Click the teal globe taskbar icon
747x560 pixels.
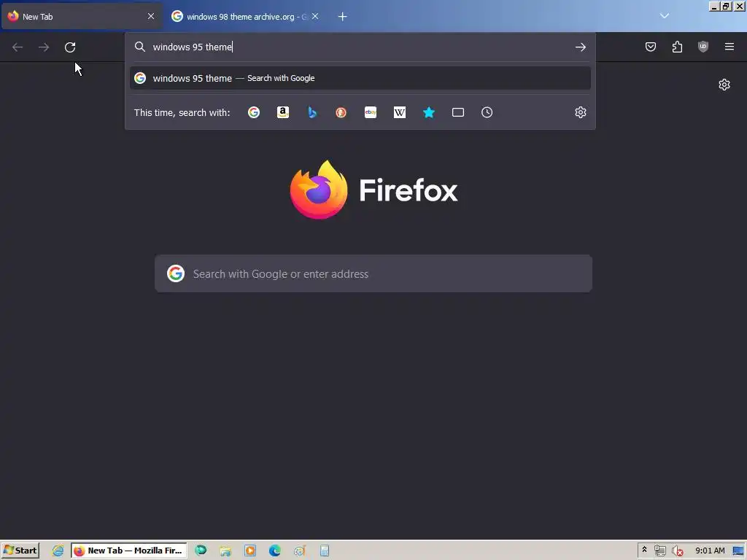click(201, 551)
